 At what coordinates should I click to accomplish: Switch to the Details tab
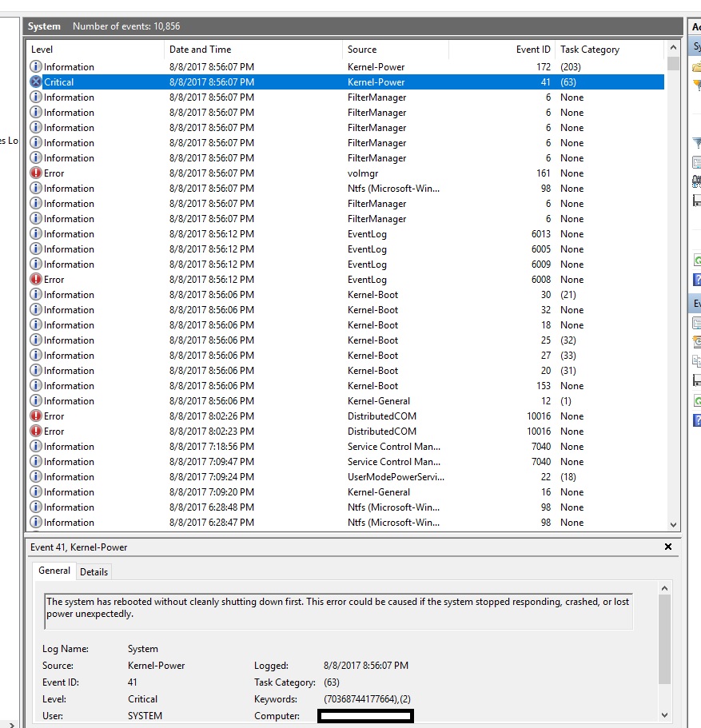[x=94, y=571]
